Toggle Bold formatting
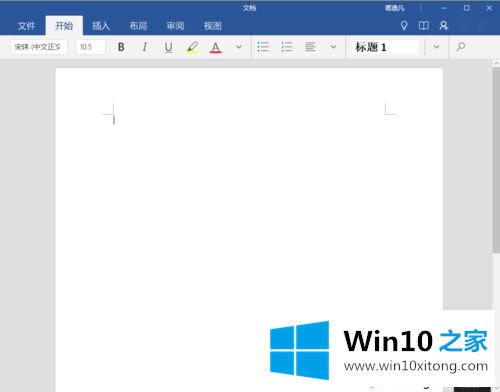Viewport: 500px width, 392px height. (x=121, y=47)
